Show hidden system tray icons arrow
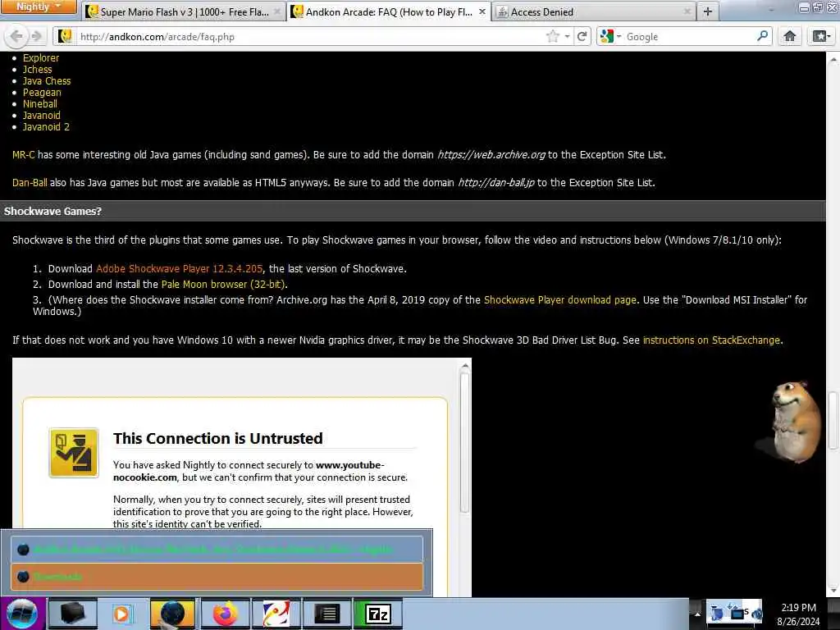This screenshot has height=630, width=840. pos(697,614)
